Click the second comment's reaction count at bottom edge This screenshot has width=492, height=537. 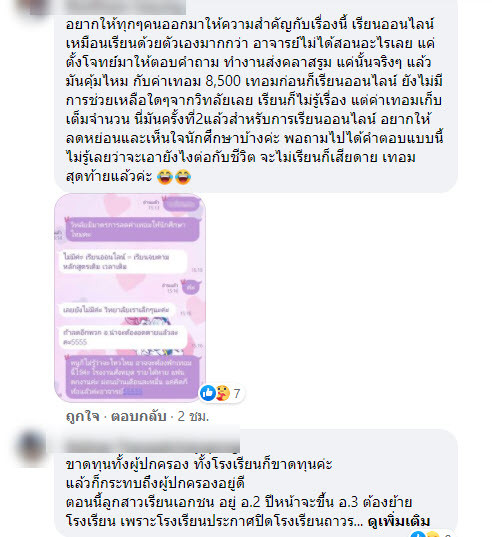447,535
